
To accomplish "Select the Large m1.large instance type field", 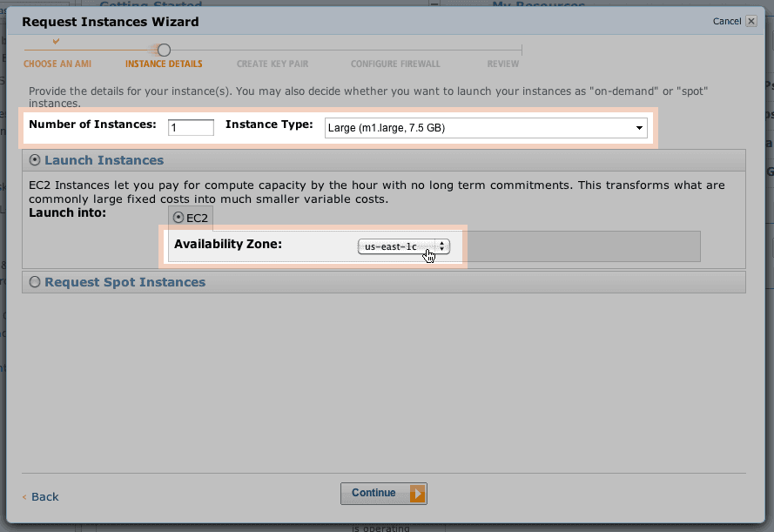I will coord(479,127).
